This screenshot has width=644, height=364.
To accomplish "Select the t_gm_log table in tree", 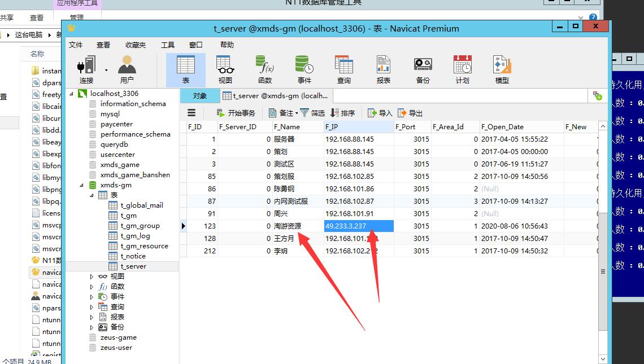I will pos(135,236).
